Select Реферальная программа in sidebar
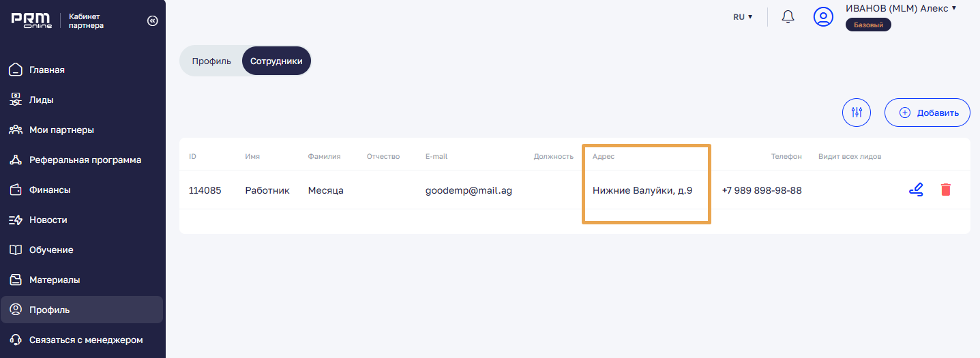 click(x=85, y=160)
